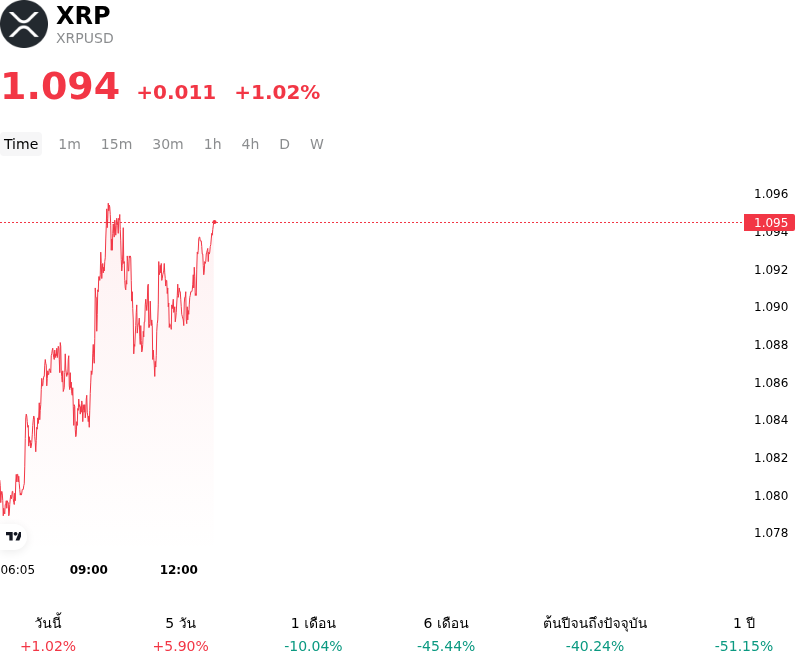The image size is (800, 666).
Task: Switch to the 1m interval
Action: (69, 144)
